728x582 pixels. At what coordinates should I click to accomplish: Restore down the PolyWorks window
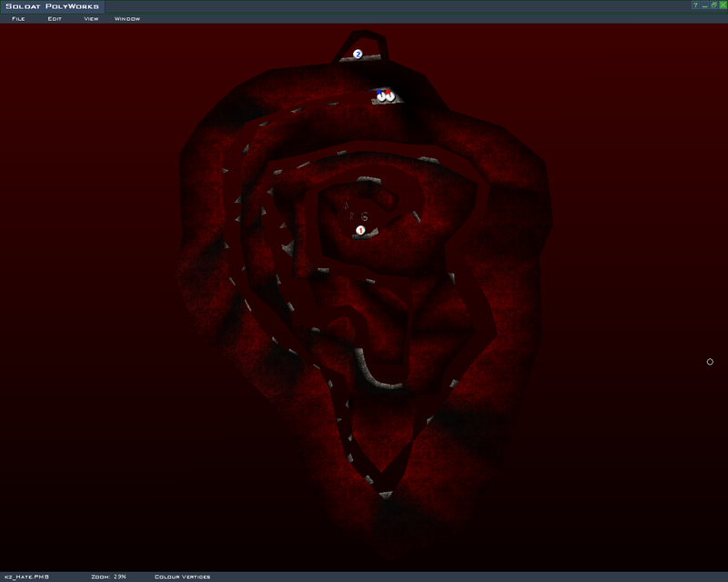[713, 5]
